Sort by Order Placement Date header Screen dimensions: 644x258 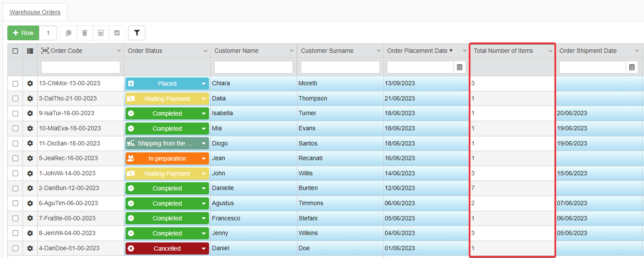point(417,51)
